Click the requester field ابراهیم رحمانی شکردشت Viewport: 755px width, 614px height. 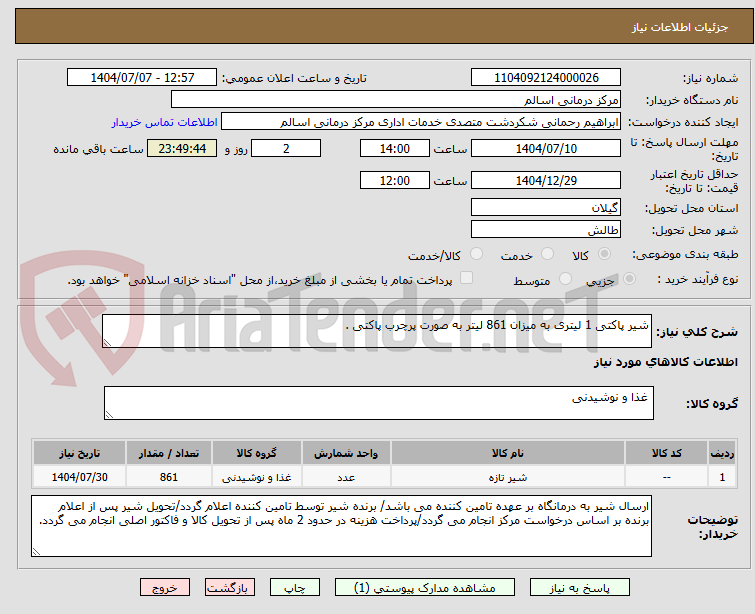point(421,122)
